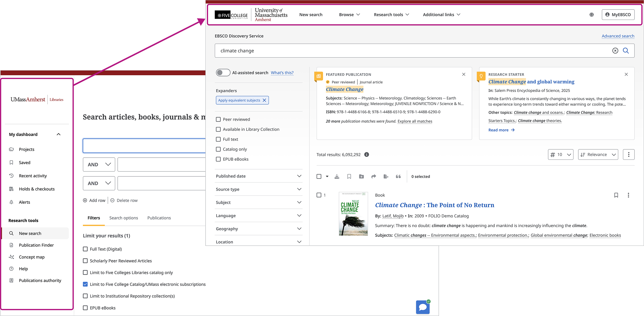Image resolution: width=644 pixels, height=316 pixels.
Task: Open more options for result 1
Action: (628, 195)
